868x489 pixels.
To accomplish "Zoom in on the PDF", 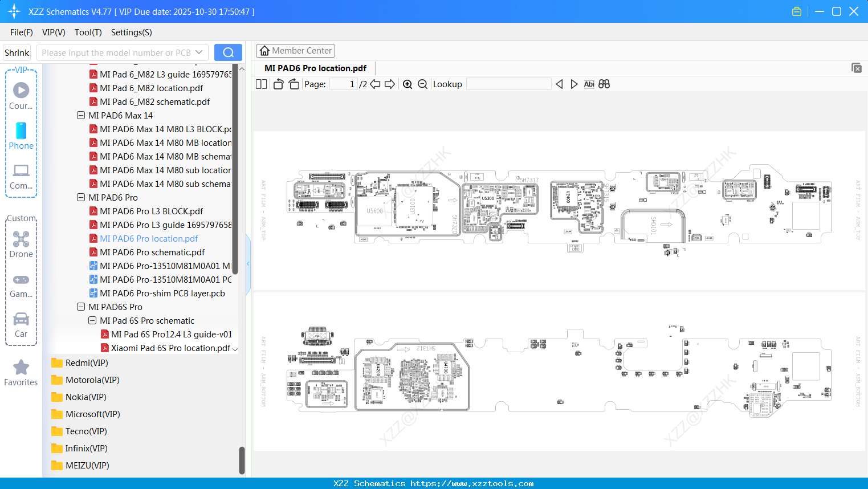I will tap(407, 84).
